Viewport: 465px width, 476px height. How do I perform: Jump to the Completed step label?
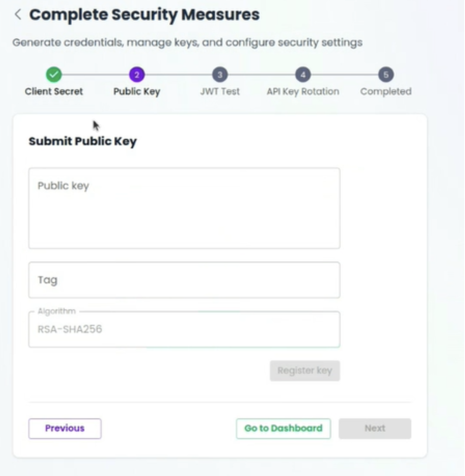(386, 92)
